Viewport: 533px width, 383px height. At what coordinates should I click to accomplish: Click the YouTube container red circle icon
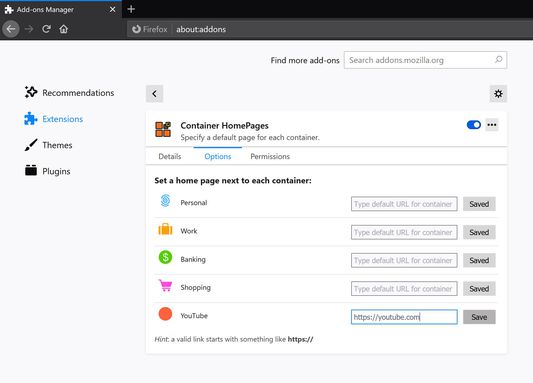click(x=165, y=314)
